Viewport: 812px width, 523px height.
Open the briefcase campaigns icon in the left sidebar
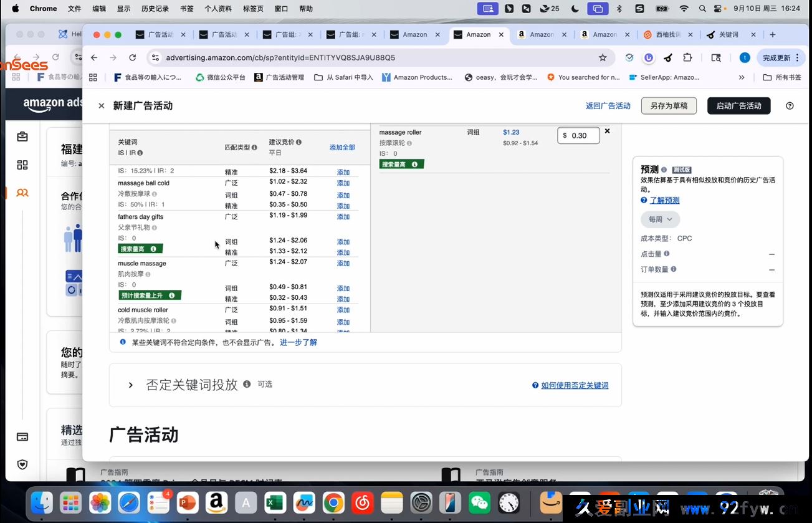coord(22,136)
